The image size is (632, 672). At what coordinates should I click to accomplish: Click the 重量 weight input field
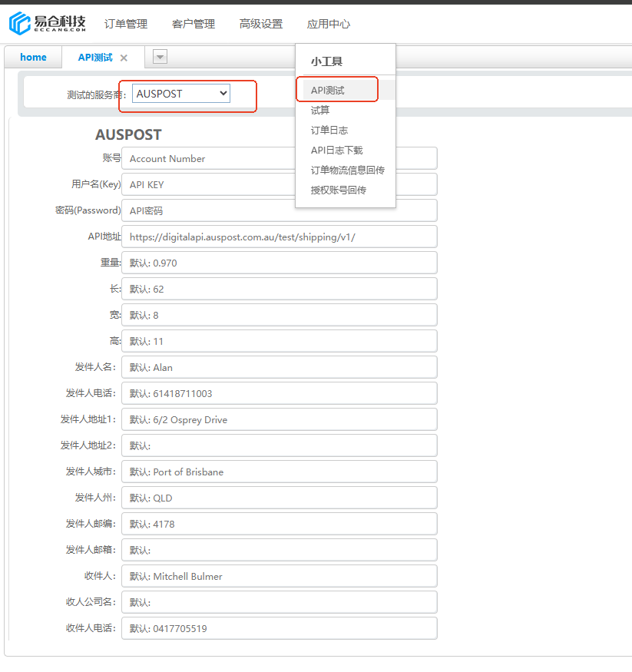click(280, 263)
